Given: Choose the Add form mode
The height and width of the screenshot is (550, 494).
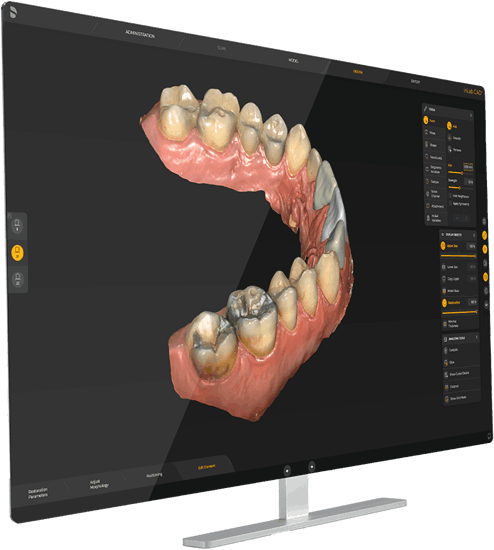Looking at the screenshot, I should (453, 126).
